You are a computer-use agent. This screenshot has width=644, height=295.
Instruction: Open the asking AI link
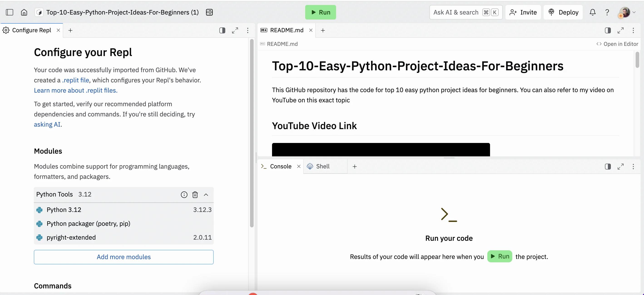coord(47,124)
